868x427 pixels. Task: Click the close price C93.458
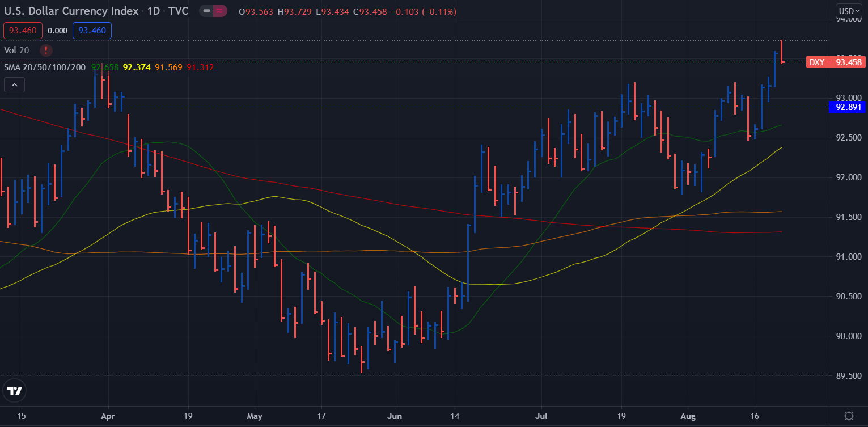tap(370, 11)
